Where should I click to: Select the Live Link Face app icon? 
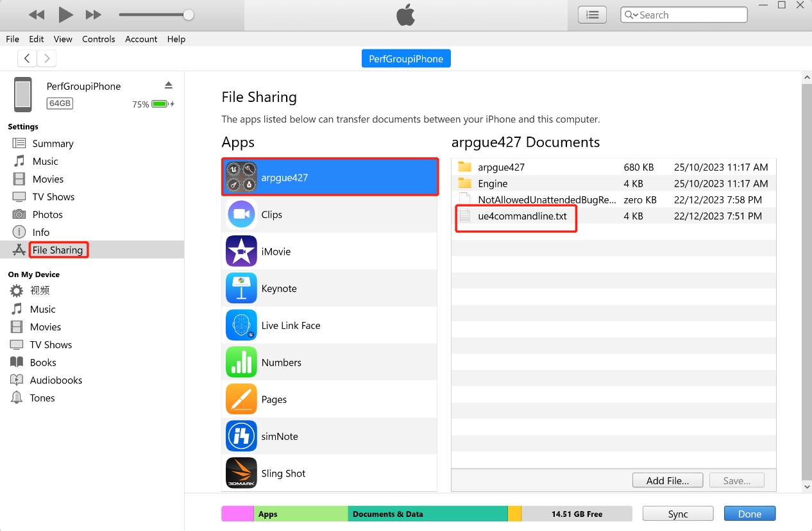(241, 325)
